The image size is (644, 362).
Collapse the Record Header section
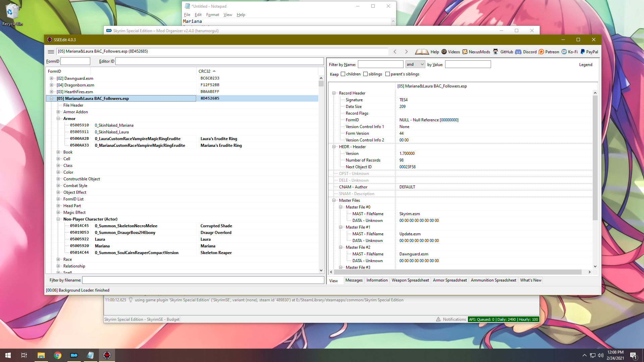334,93
